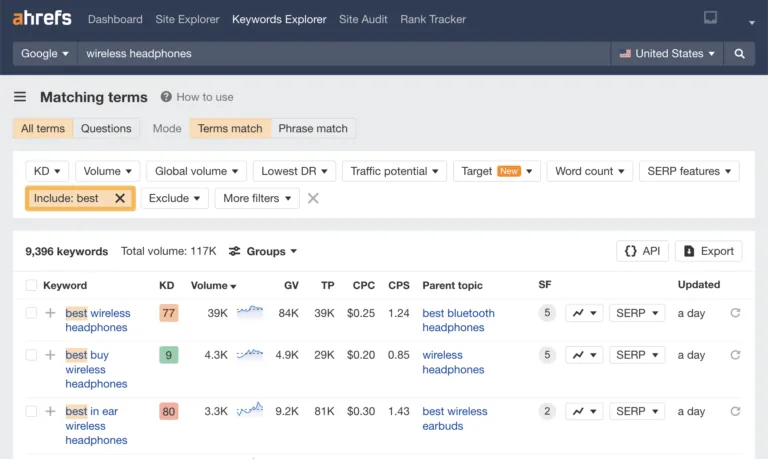Screen dimensions: 768x459
Task: Expand the Global volume filter
Action: (x=196, y=171)
